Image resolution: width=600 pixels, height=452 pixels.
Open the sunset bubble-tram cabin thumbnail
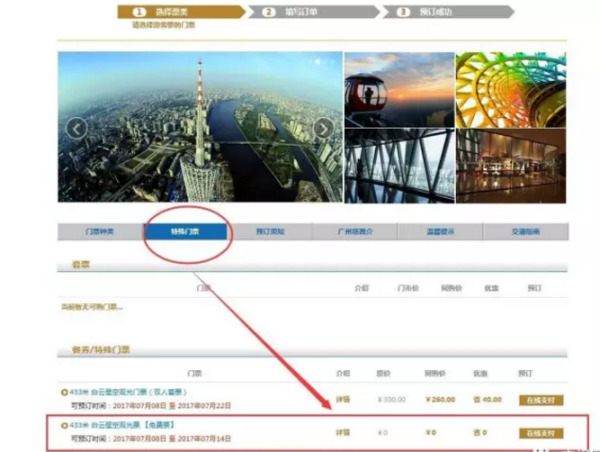click(399, 90)
